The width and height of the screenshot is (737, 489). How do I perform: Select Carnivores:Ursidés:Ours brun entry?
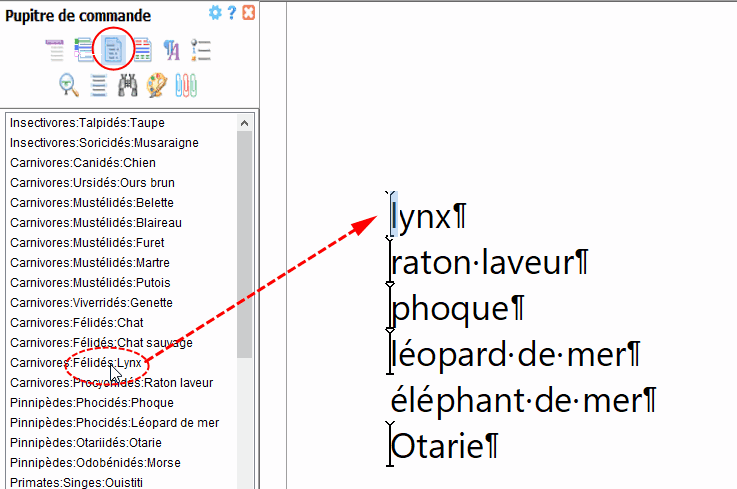[92, 183]
